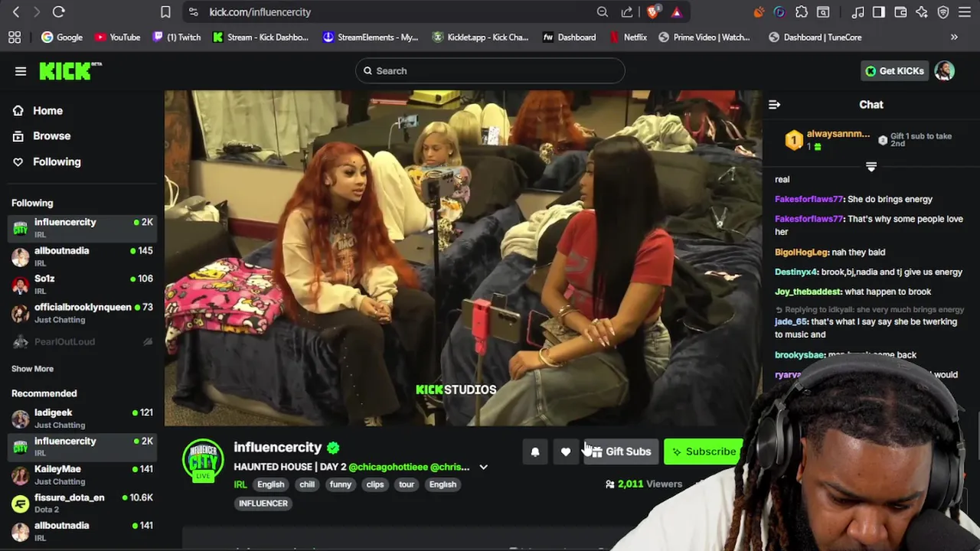Open the Brave Wallet icon

(900, 12)
